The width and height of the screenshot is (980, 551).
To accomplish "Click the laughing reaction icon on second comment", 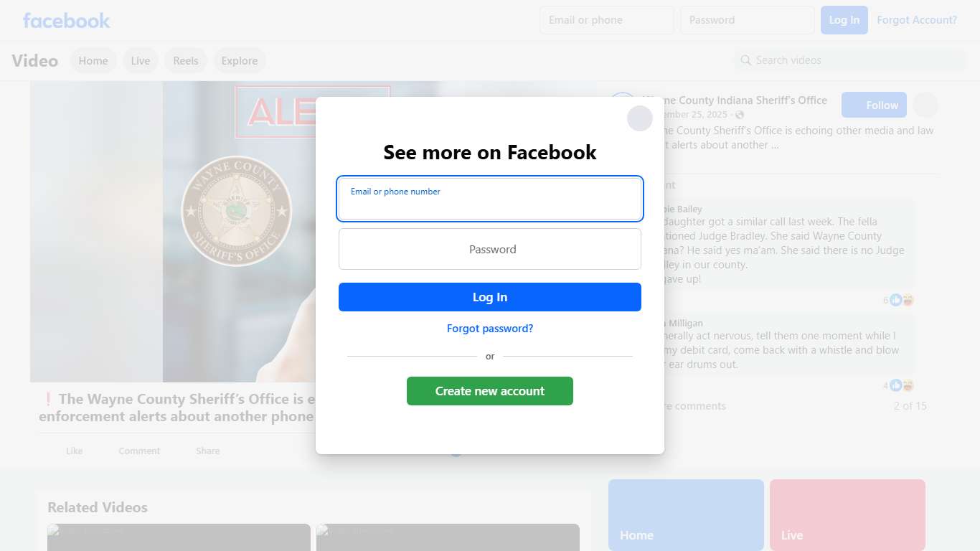I will [908, 385].
